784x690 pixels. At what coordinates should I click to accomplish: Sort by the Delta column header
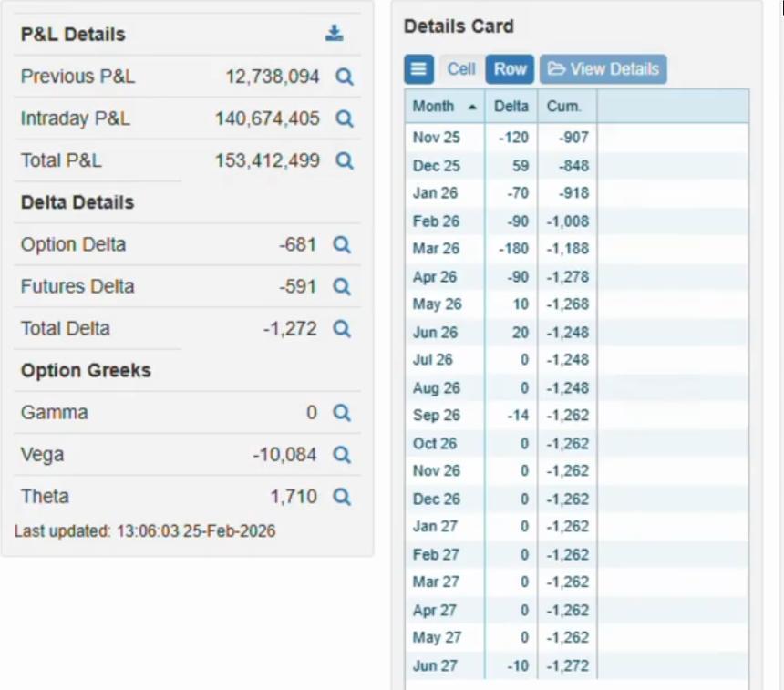[x=511, y=106]
